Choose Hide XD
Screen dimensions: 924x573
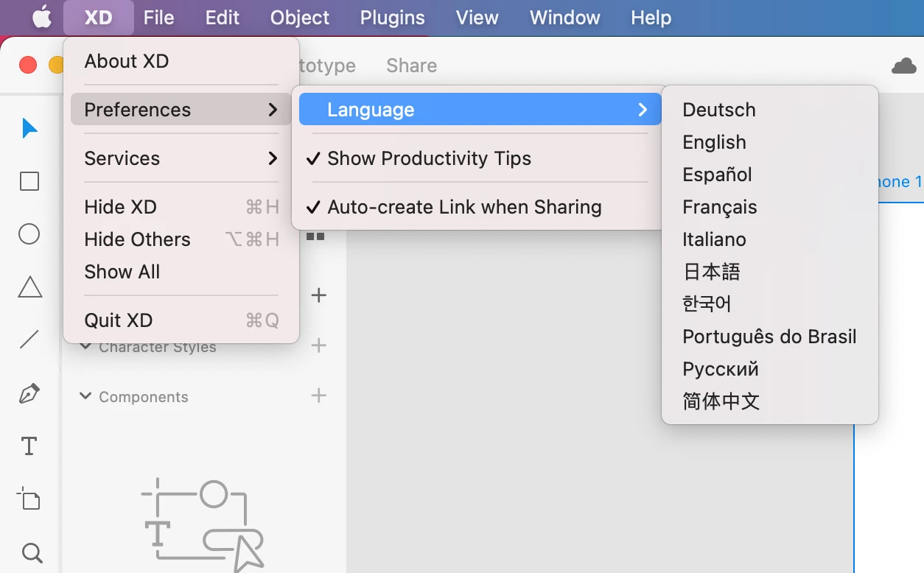[x=181, y=207]
